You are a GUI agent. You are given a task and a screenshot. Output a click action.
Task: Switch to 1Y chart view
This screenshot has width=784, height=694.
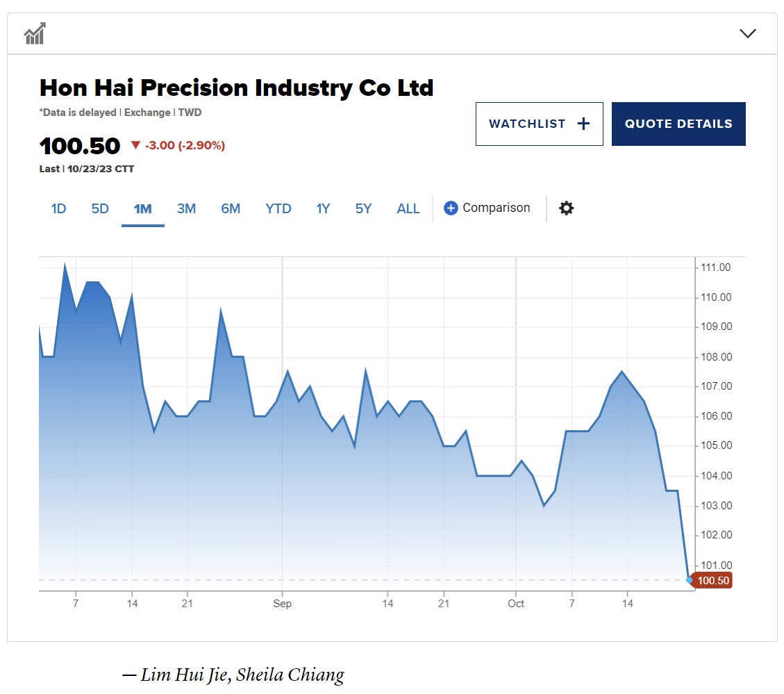pos(323,208)
